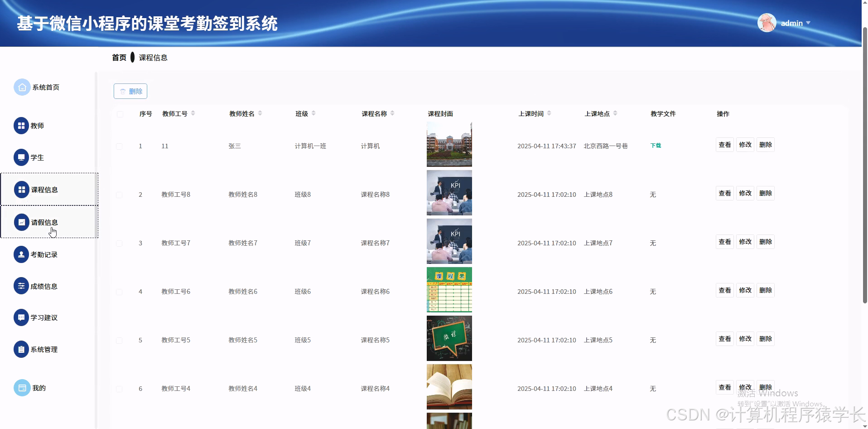Image resolution: width=868 pixels, height=429 pixels.
Task: Open the course cover image for 课程名称5
Action: click(448, 338)
